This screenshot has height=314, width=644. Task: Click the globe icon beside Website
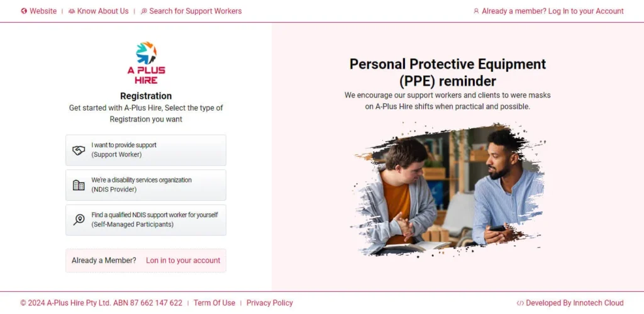(x=24, y=11)
